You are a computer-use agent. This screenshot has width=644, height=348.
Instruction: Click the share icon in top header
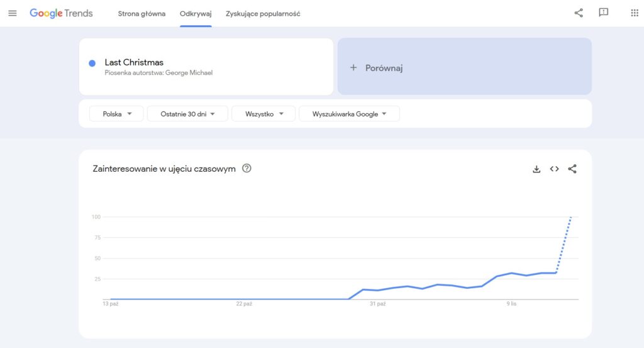pyautogui.click(x=579, y=13)
